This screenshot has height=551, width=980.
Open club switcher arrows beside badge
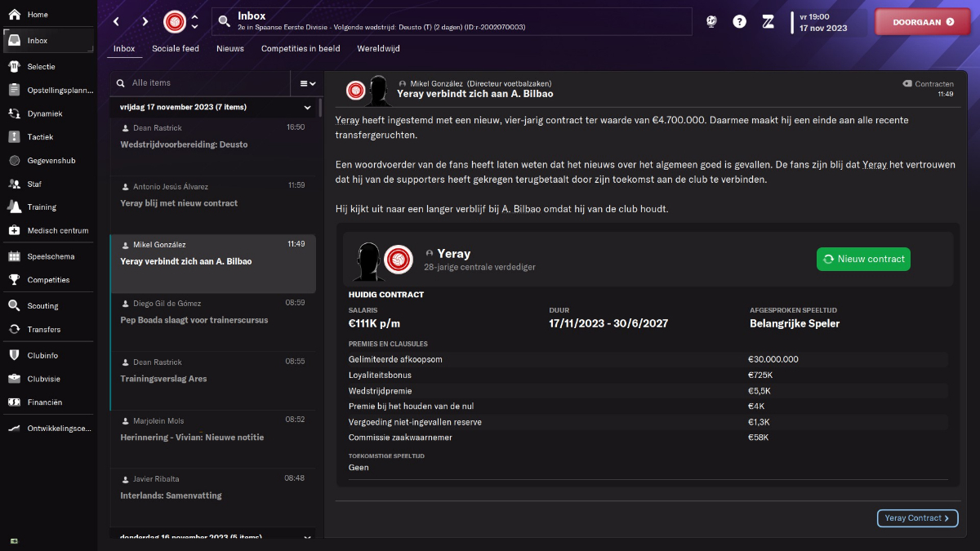[194, 22]
